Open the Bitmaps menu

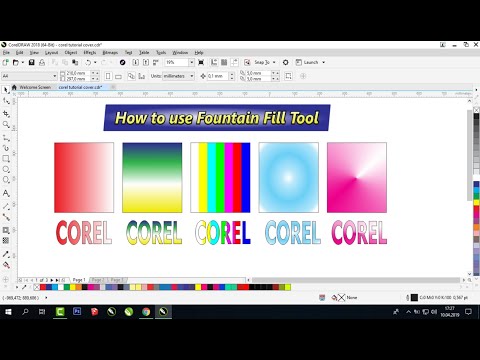(x=110, y=53)
